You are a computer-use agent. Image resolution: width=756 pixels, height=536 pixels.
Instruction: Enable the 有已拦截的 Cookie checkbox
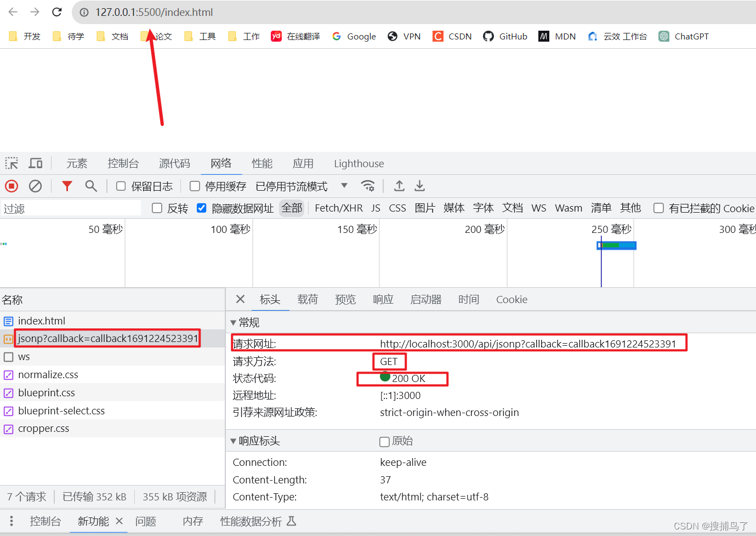pos(658,208)
